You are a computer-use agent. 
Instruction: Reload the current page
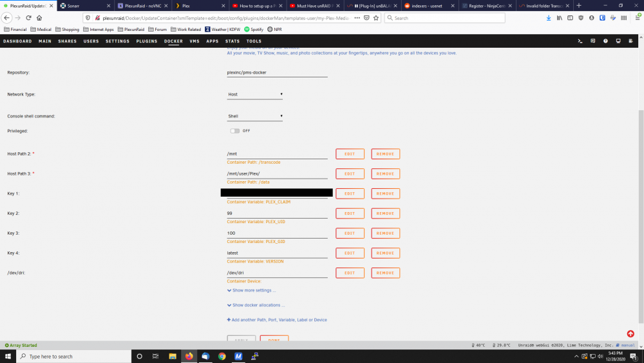click(x=28, y=18)
